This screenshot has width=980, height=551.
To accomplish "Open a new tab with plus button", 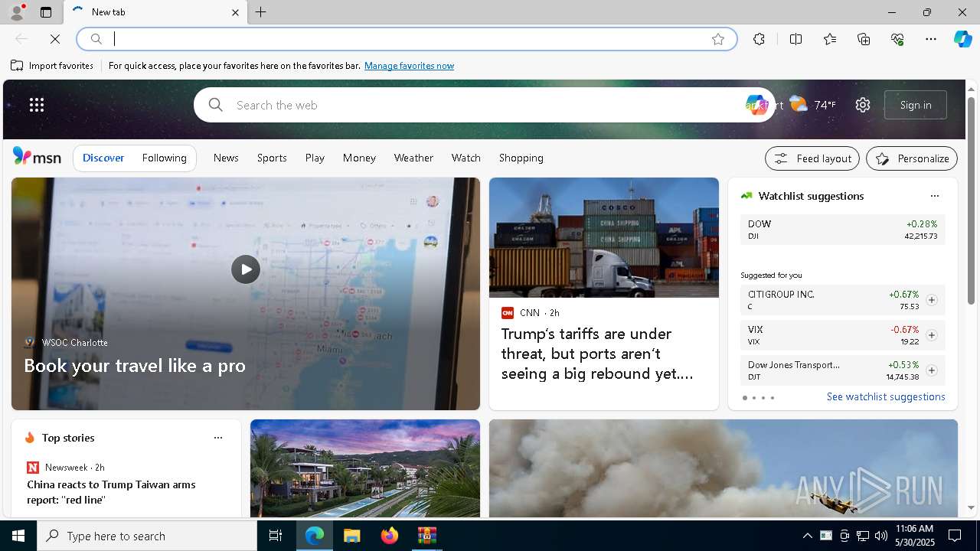I will 261,12.
